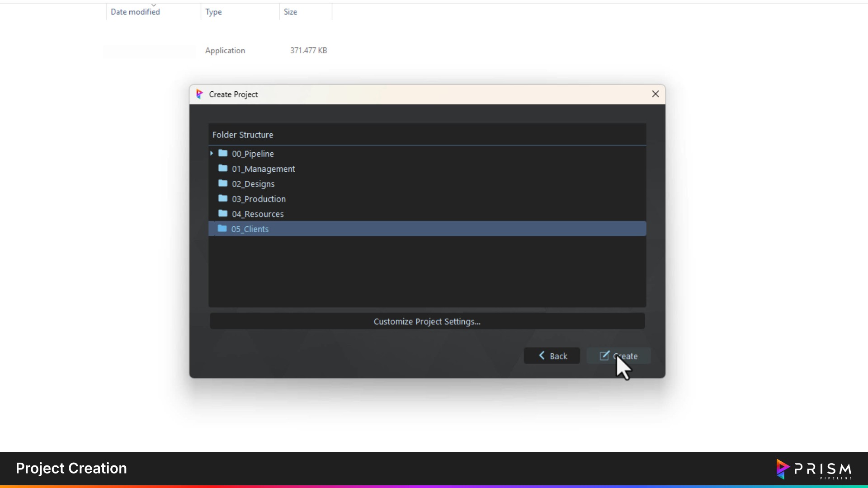Click the Prism logo in dialog title bar
The width and height of the screenshot is (868, 488).
pos(199,94)
